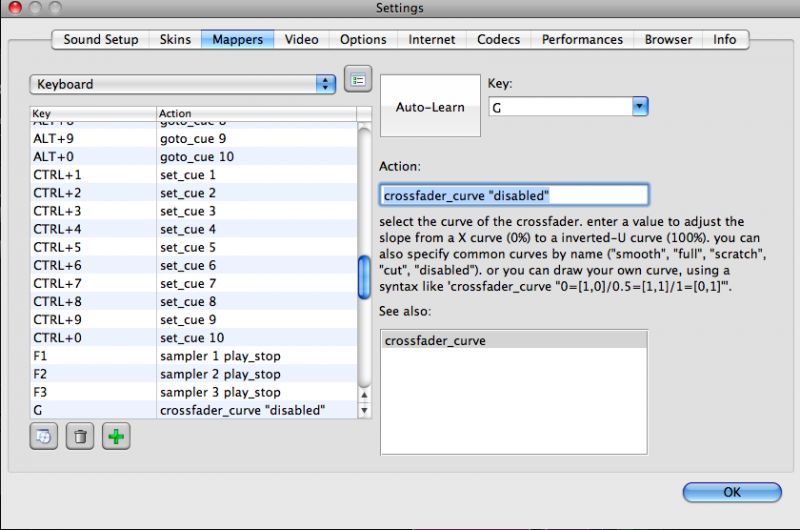Click the Action column header
800x530 pixels.
click(x=250, y=114)
